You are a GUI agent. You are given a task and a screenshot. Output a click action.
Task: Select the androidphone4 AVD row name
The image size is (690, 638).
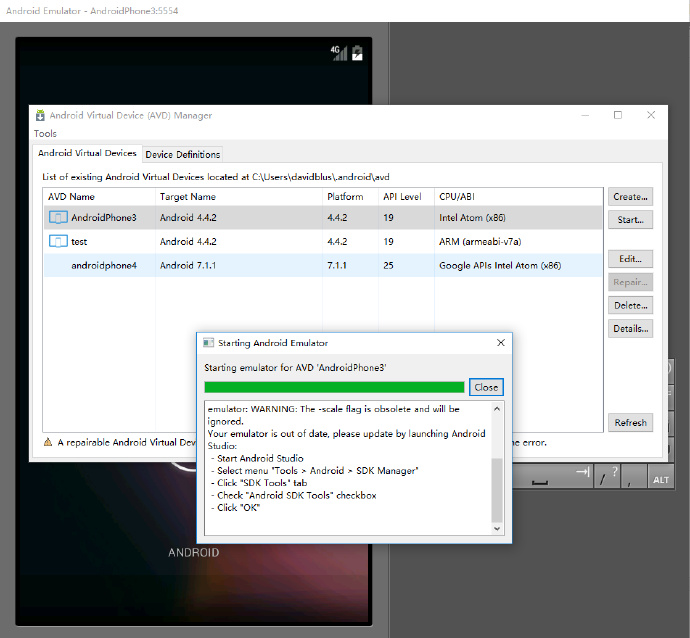(x=104, y=265)
